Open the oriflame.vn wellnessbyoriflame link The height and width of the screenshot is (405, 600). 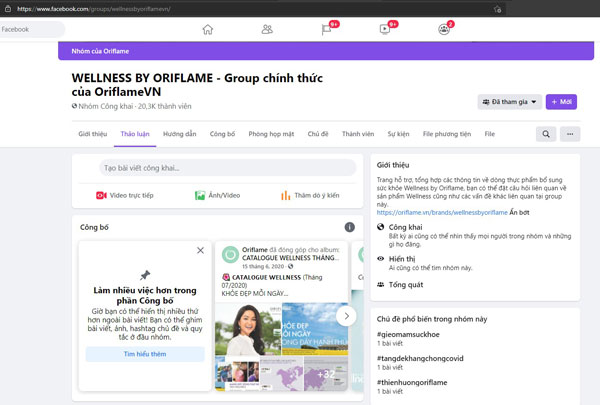(442, 212)
